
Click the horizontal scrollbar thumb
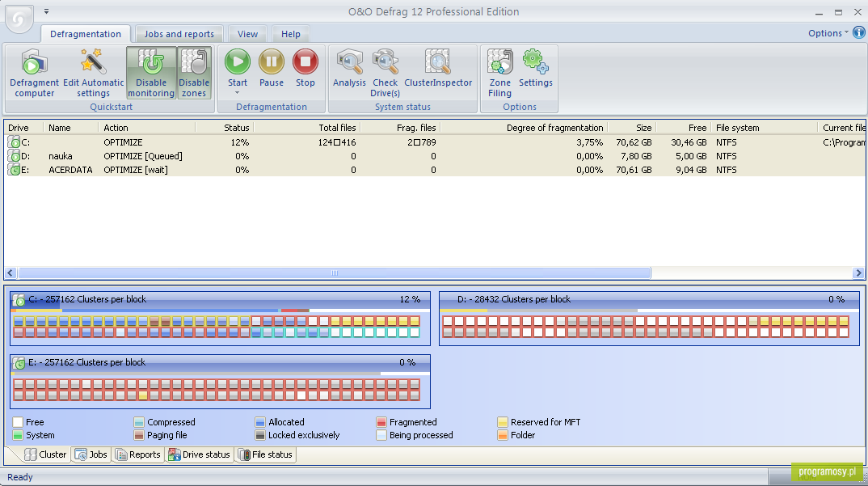coord(335,273)
